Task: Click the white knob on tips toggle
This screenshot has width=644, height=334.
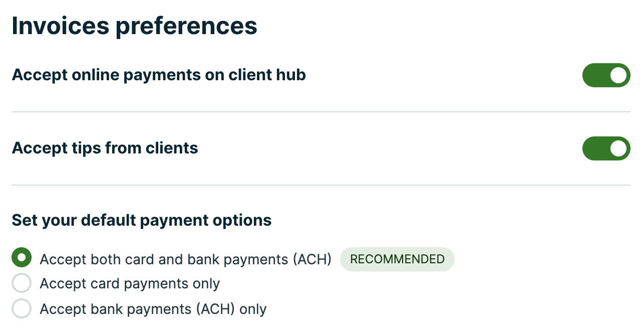Action: tap(618, 148)
